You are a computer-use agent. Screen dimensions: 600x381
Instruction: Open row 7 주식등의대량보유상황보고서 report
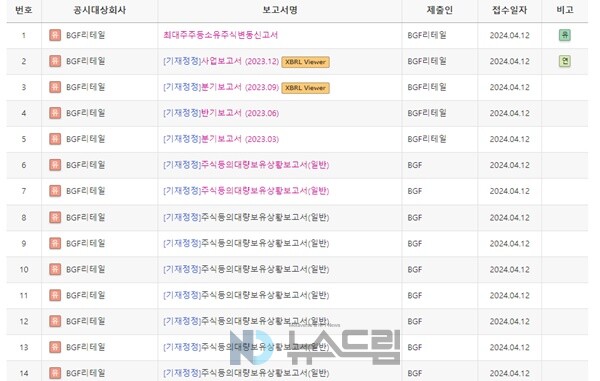246,191
